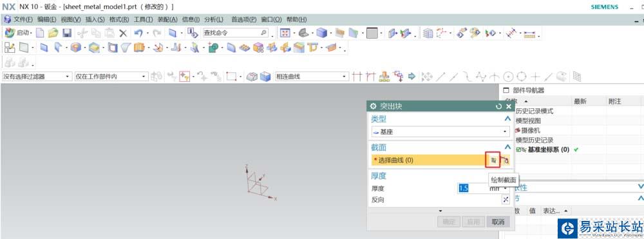
Task: Click the flat pattern orange fold icon
Action: [332, 48]
